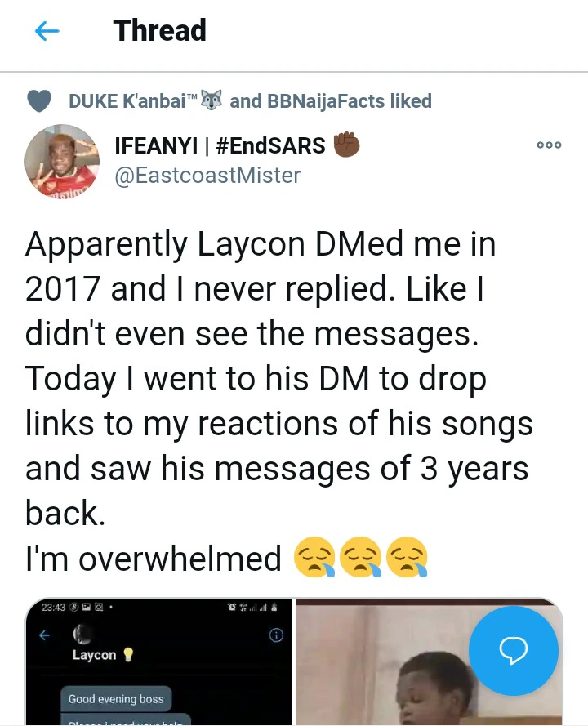Tap Laycon's avatar in DM screenshot
588x726 pixels.
[81, 634]
